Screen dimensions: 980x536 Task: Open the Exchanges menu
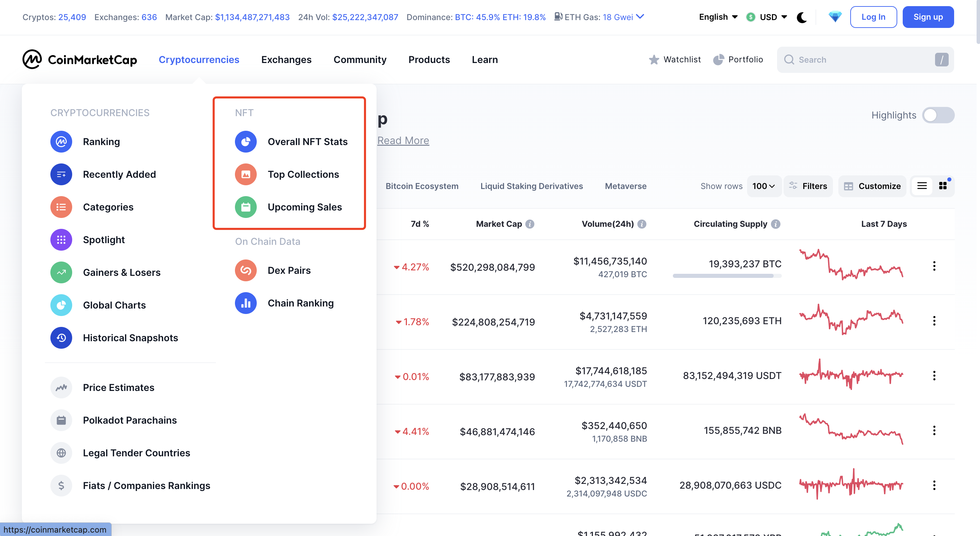click(x=286, y=60)
